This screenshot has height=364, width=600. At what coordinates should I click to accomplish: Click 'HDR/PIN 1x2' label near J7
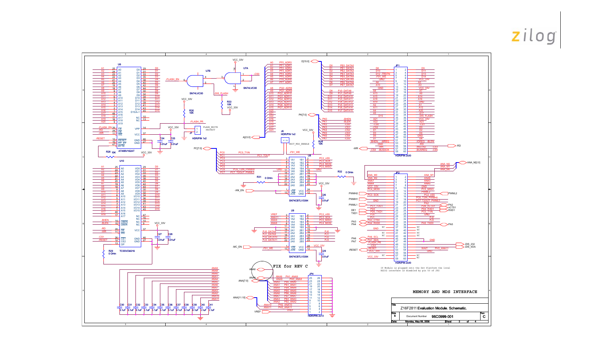(x=199, y=138)
